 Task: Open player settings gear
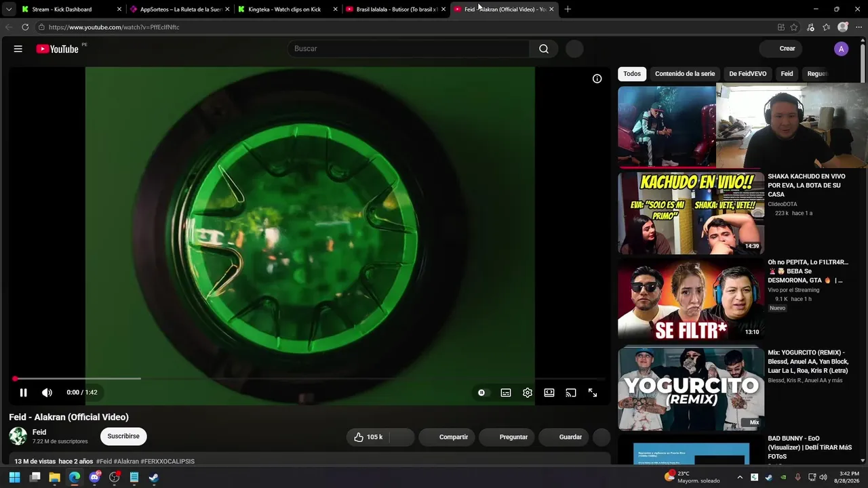[x=528, y=392]
